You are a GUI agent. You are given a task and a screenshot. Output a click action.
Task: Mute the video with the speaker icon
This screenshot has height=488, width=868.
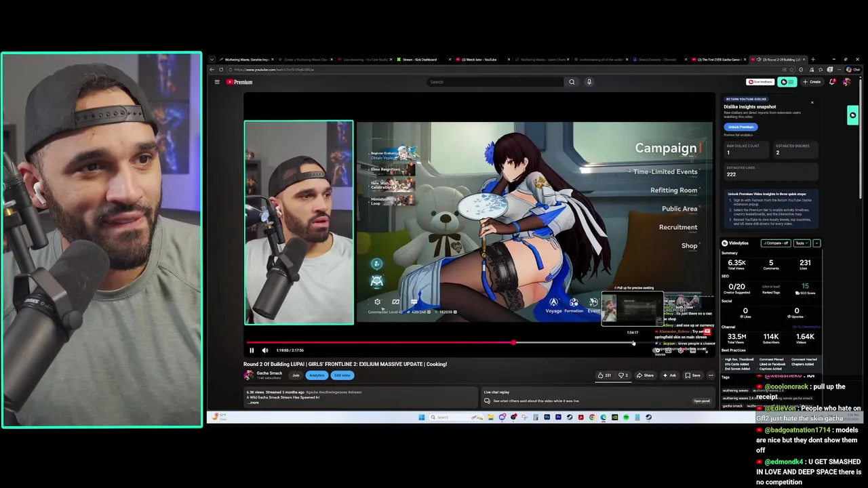[265, 350]
